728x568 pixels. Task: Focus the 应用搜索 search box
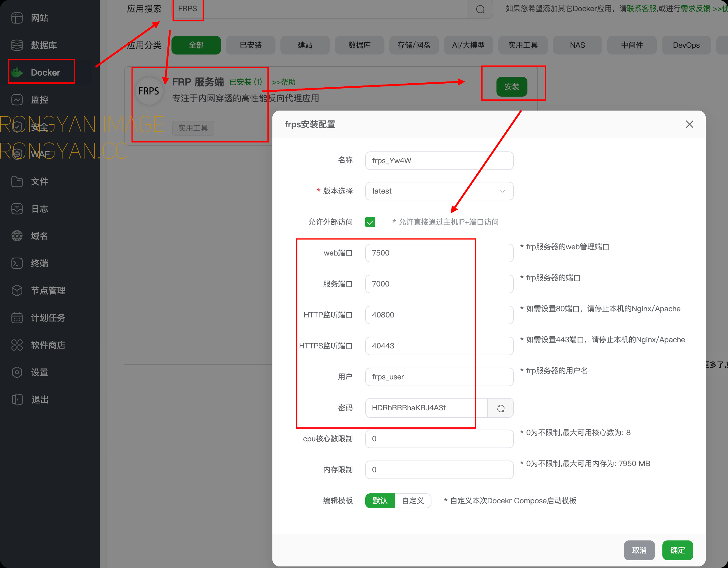click(x=319, y=9)
